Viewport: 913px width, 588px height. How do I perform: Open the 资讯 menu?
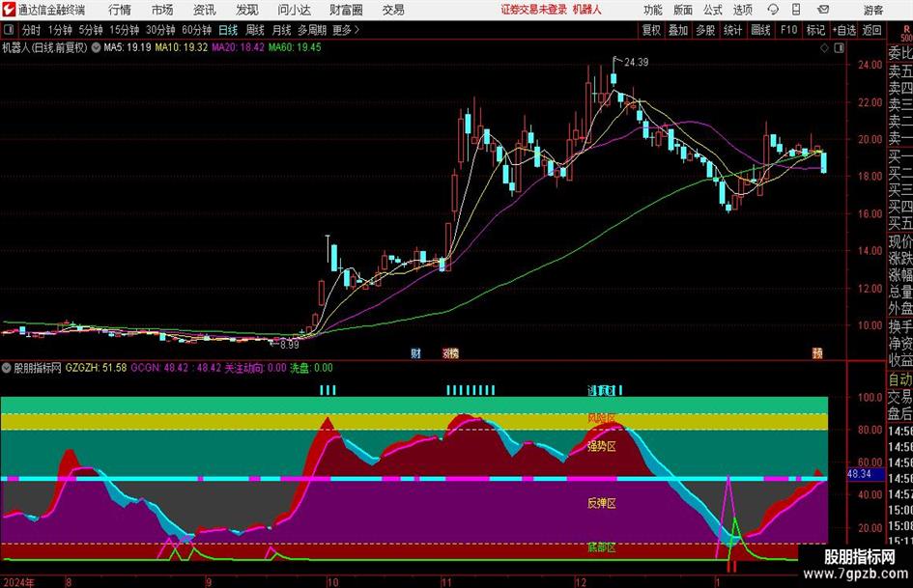(205, 10)
